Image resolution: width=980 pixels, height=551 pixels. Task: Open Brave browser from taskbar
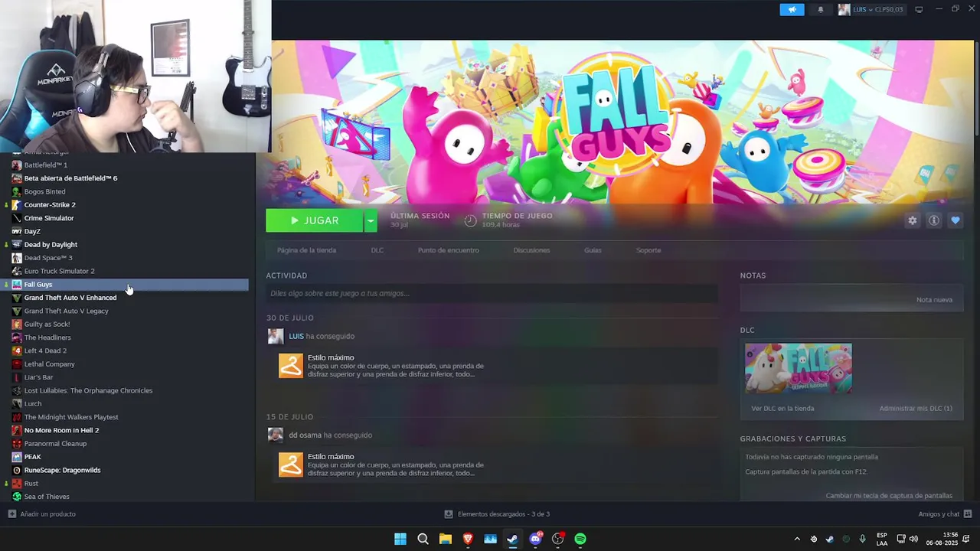click(468, 539)
